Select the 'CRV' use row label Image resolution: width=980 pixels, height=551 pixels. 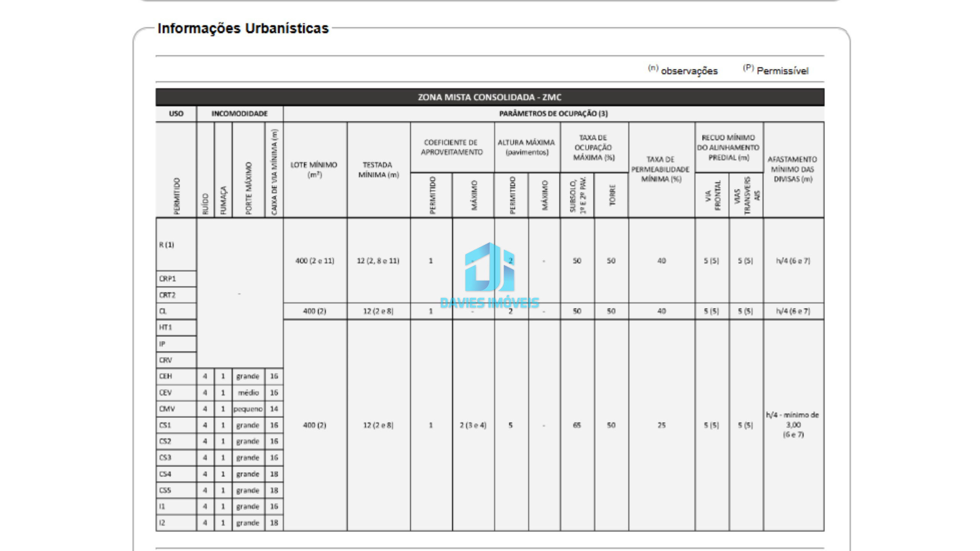(x=166, y=360)
